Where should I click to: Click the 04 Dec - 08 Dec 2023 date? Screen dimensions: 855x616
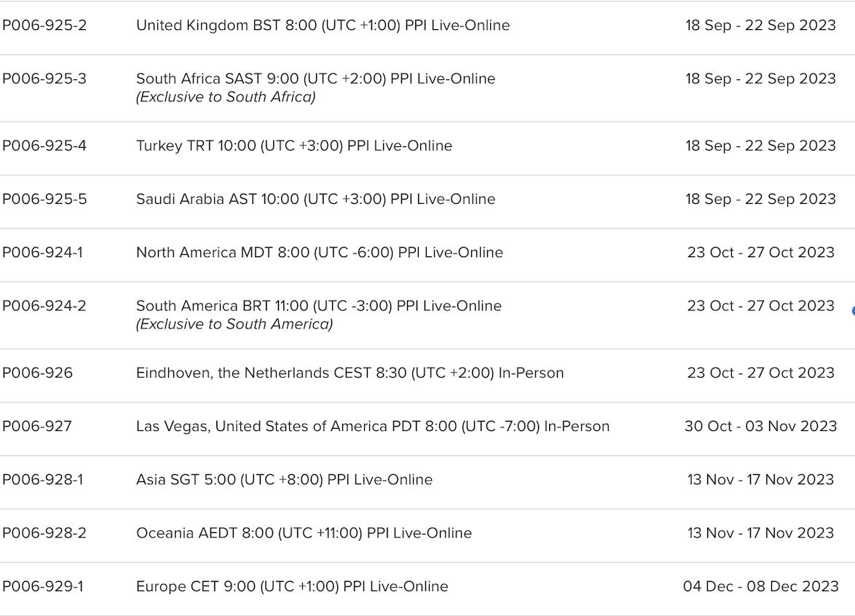coord(760,586)
